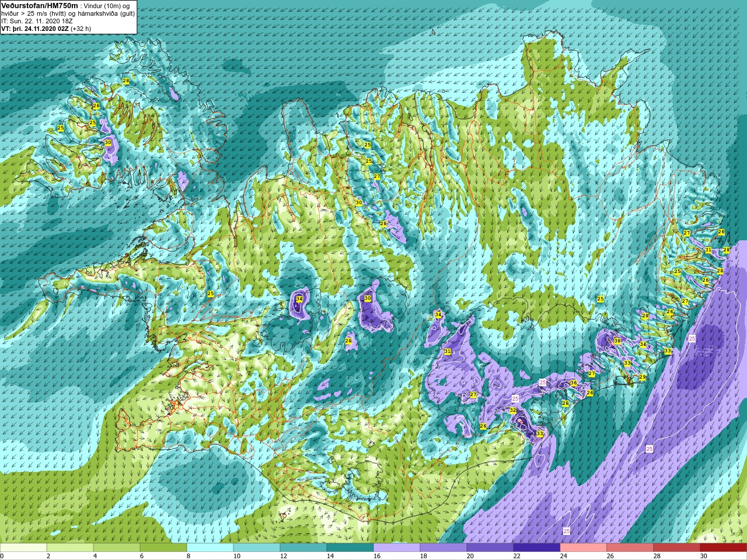The image size is (747, 560).
Task: Click the legend scale number 20
Action: 470,556
